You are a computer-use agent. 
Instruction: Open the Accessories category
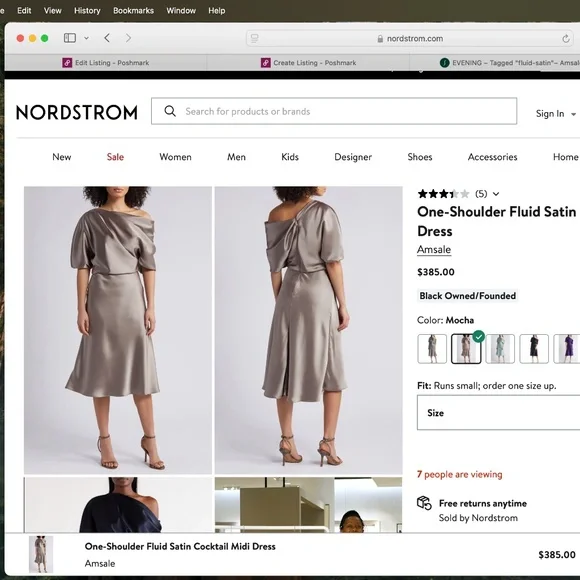pos(492,157)
